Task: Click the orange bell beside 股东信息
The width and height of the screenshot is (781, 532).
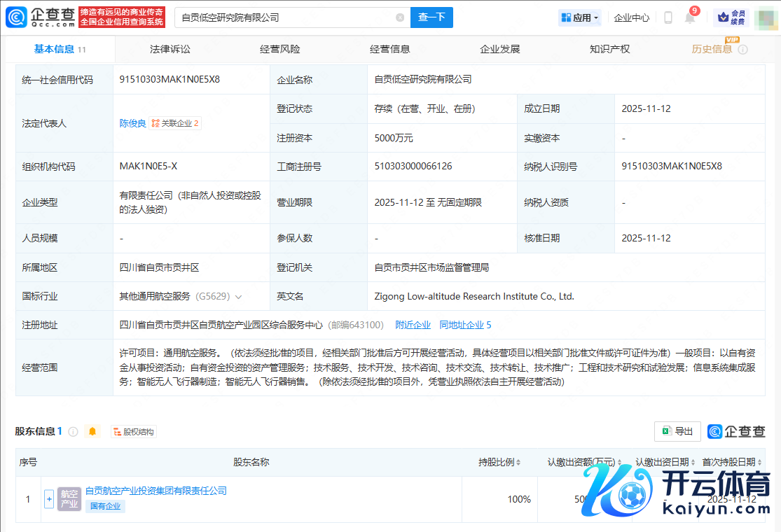Action: coord(92,432)
